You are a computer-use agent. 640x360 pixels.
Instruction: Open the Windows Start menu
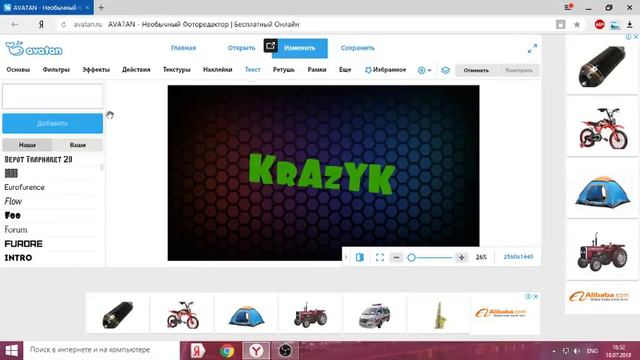(x=11, y=351)
